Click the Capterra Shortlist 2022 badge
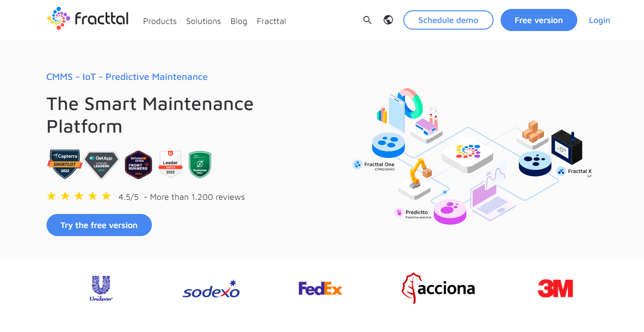This screenshot has width=644, height=332. click(65, 164)
